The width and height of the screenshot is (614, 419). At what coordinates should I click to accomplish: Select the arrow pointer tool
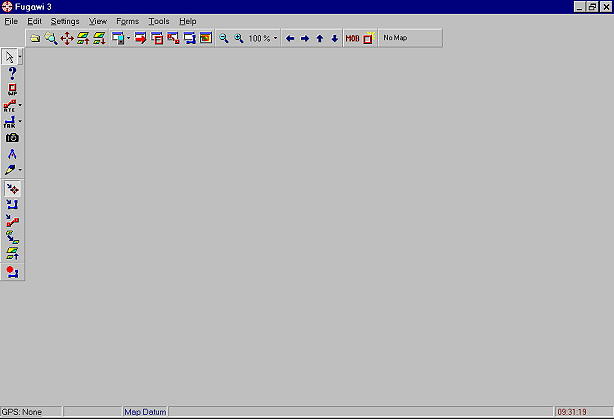click(11, 57)
